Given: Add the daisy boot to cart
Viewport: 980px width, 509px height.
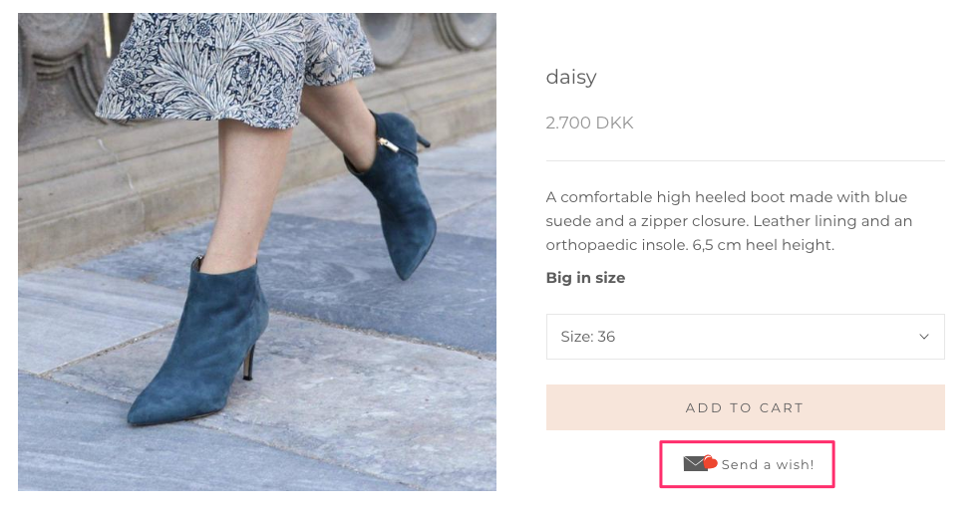Looking at the screenshot, I should (x=745, y=407).
